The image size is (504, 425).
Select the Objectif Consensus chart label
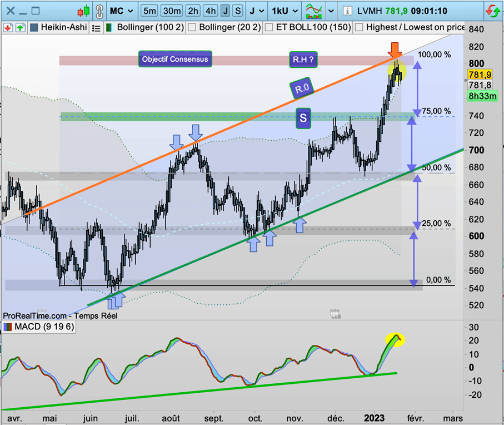[175, 59]
